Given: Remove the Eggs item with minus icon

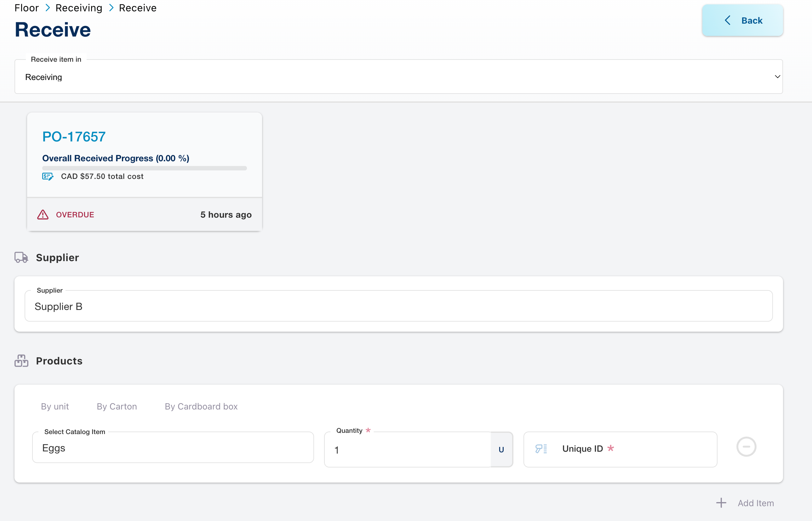Looking at the screenshot, I should point(746,447).
